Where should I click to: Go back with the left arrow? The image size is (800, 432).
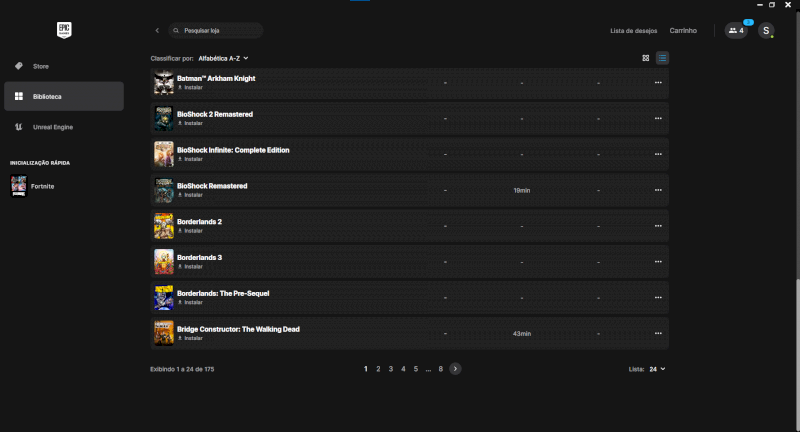157,31
